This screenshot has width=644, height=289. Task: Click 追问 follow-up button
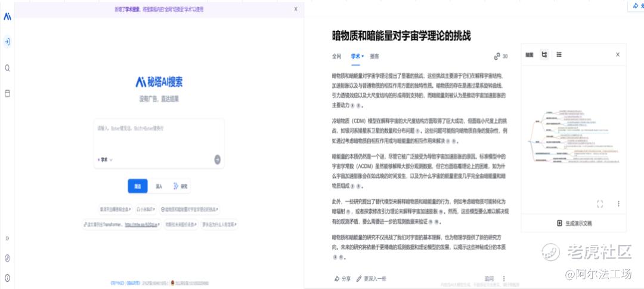click(x=489, y=279)
